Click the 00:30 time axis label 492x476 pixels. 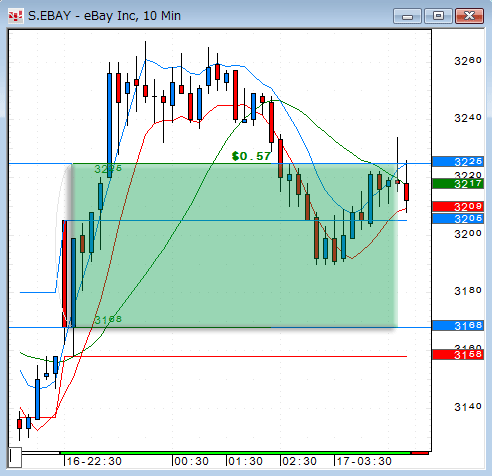pyautogui.click(x=192, y=461)
